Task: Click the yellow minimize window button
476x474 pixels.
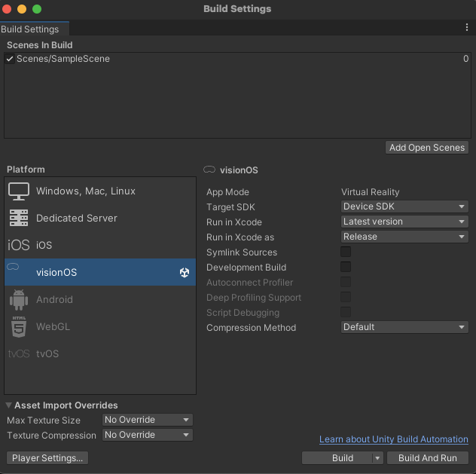Action: (x=22, y=9)
